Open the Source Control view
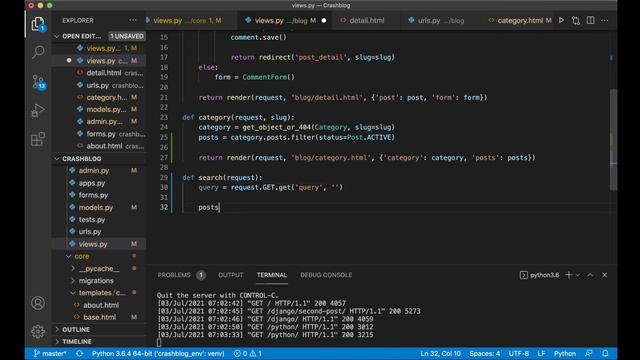640x360 pixels. (x=38, y=82)
